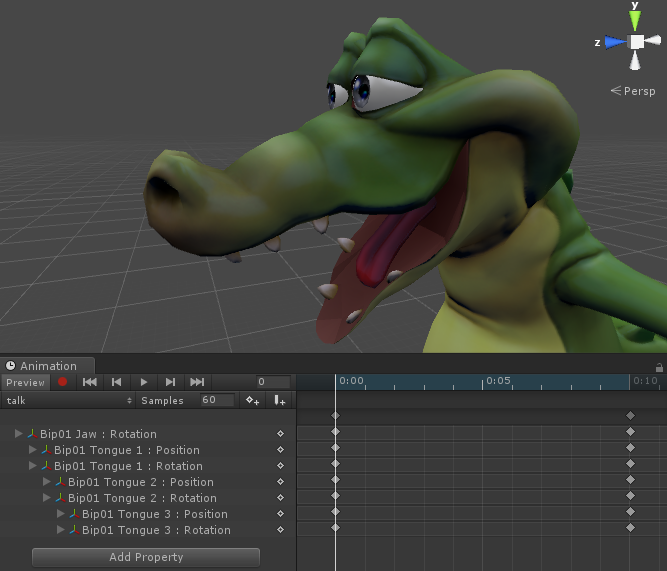Select Tongue 3 Rotation keyframe at 0:10

(630, 528)
